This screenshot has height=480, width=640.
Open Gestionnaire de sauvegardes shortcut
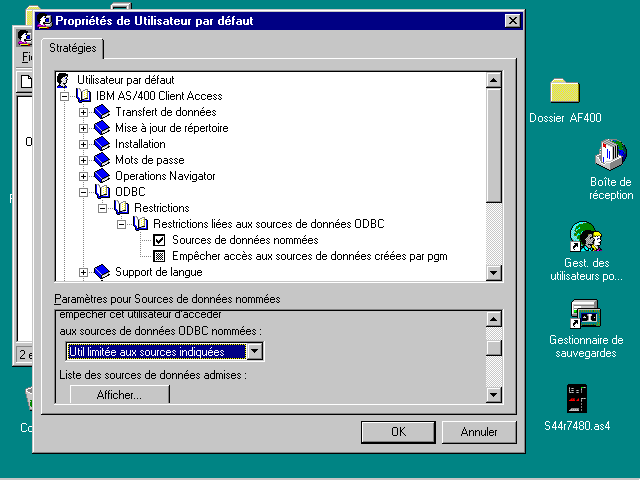(584, 315)
